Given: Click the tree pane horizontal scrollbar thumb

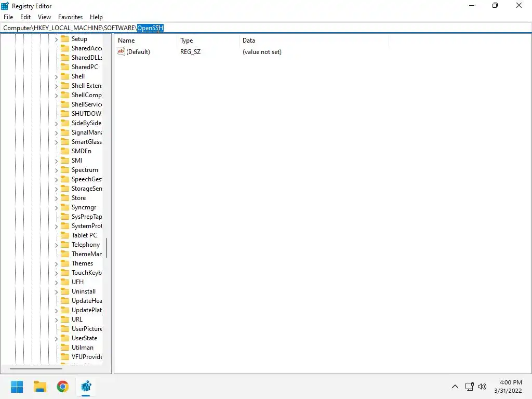Looking at the screenshot, I should pyautogui.click(x=36, y=368).
